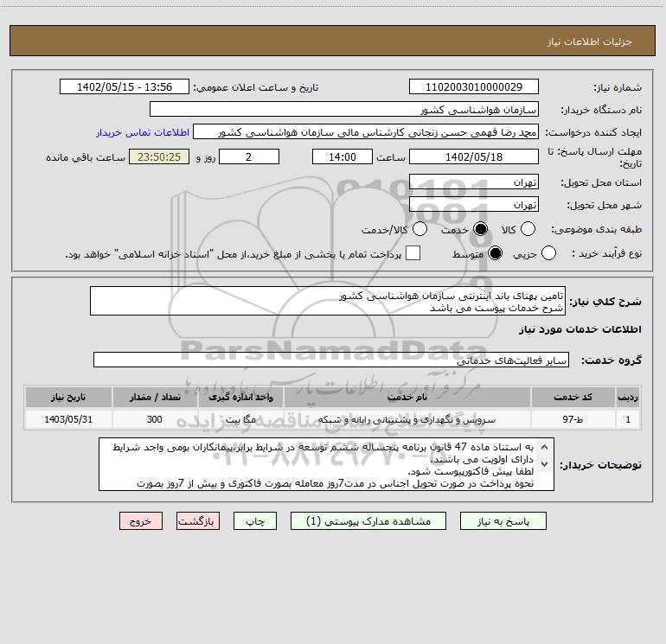666x644 pixels.
Task: Click the delivery city field تهران
Action: 474,204
